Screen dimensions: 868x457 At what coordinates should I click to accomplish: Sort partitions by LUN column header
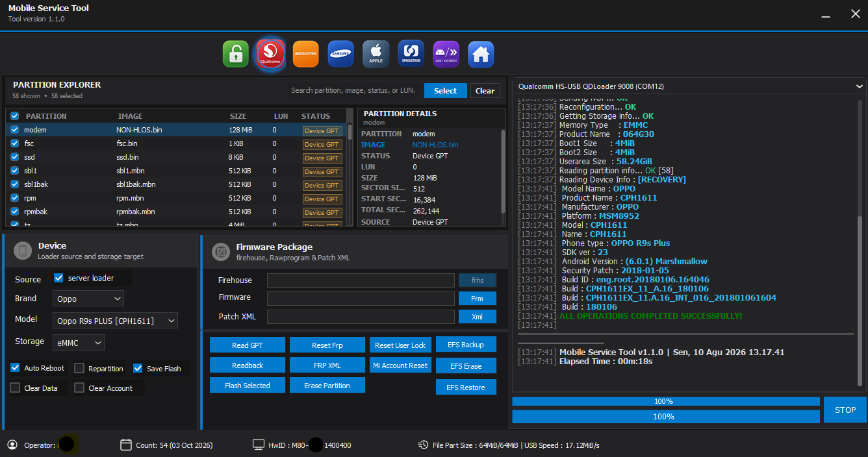point(281,116)
